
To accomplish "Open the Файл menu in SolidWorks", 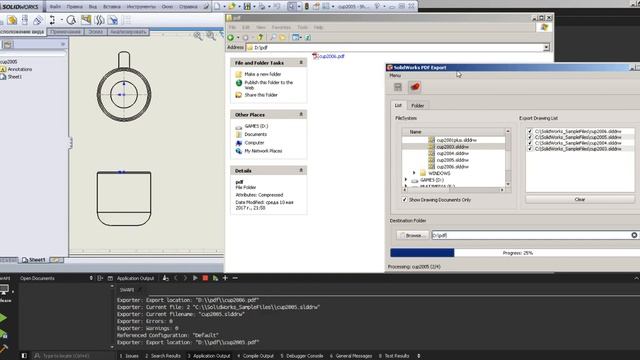I will click(x=55, y=7).
